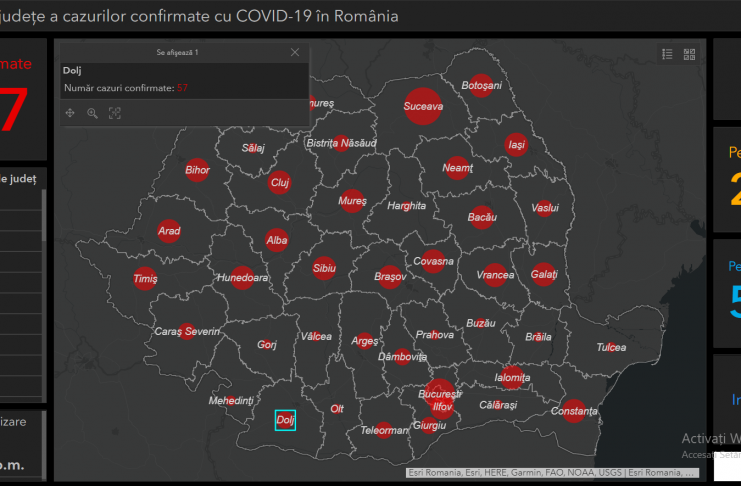This screenshot has width=741, height=486.
Task: Select the Iași county marker
Action: (516, 144)
